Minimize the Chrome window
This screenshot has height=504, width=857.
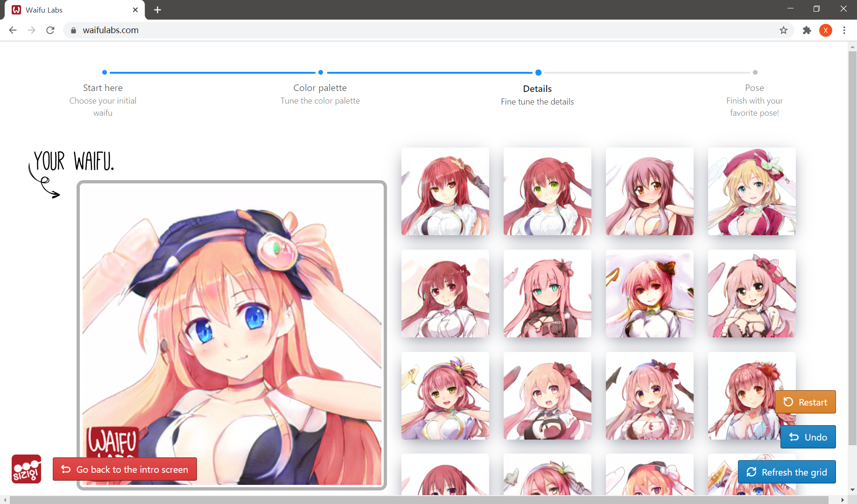pyautogui.click(x=790, y=9)
